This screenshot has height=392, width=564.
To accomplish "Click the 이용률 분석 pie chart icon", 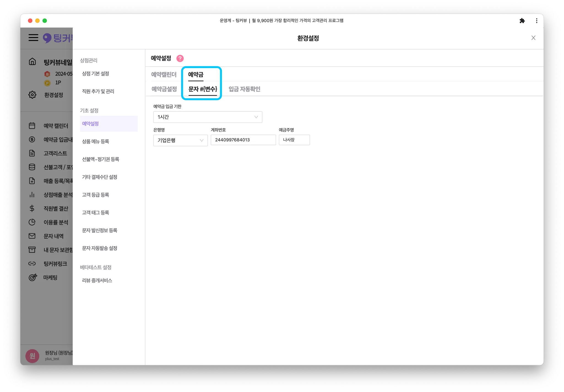I will click(32, 222).
